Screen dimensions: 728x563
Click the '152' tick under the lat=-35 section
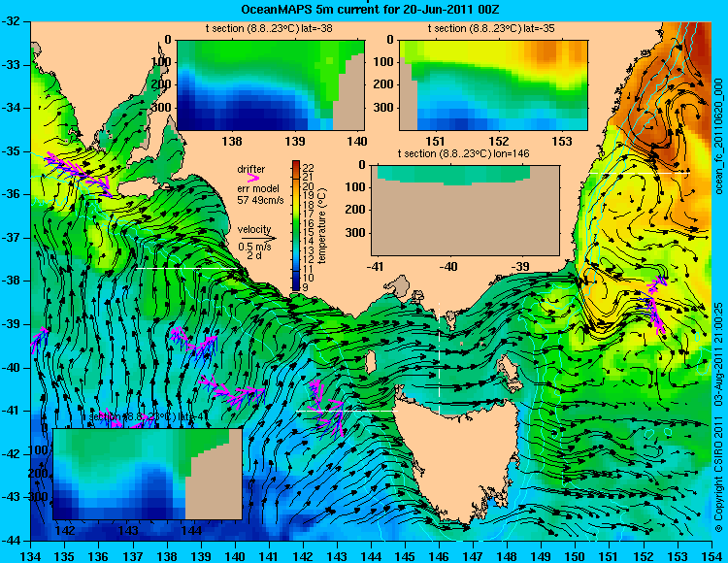tap(499, 142)
